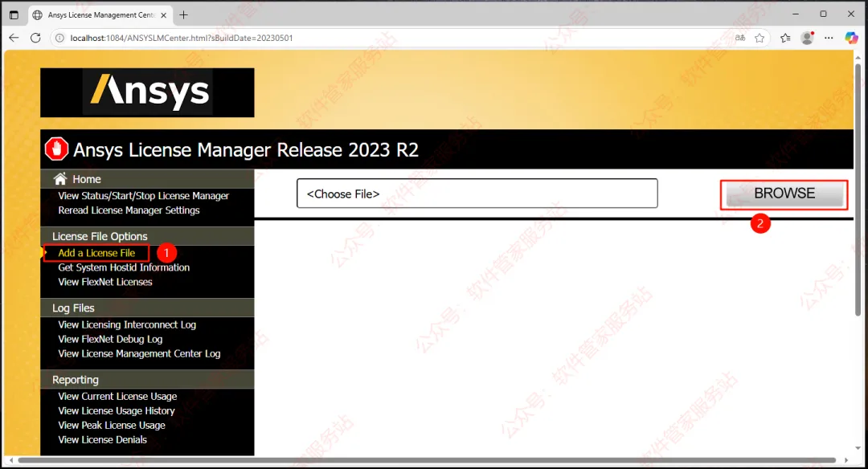This screenshot has height=469, width=868.
Task: Click the Ansys License Management Center tab
Action: (100, 15)
